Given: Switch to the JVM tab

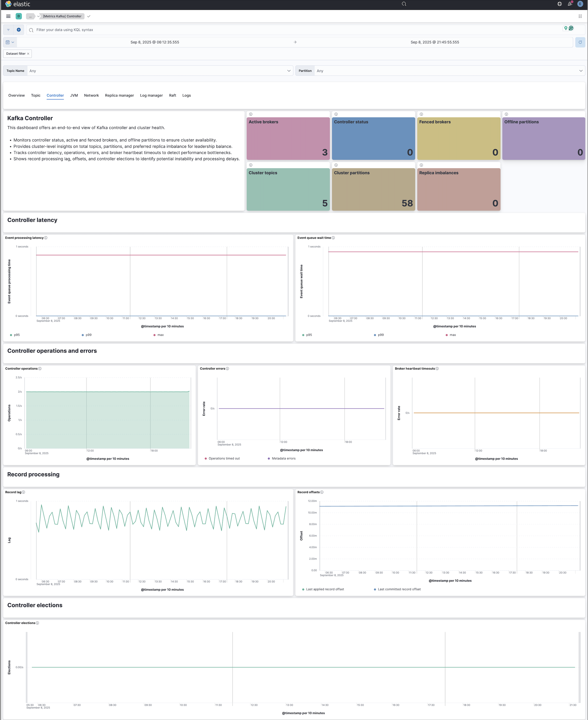Looking at the screenshot, I should (74, 96).
